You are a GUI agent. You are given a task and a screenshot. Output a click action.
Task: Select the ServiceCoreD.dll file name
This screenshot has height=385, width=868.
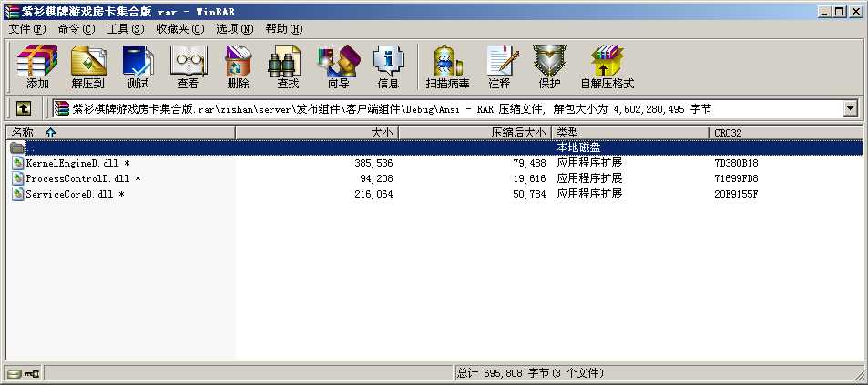click(x=75, y=195)
